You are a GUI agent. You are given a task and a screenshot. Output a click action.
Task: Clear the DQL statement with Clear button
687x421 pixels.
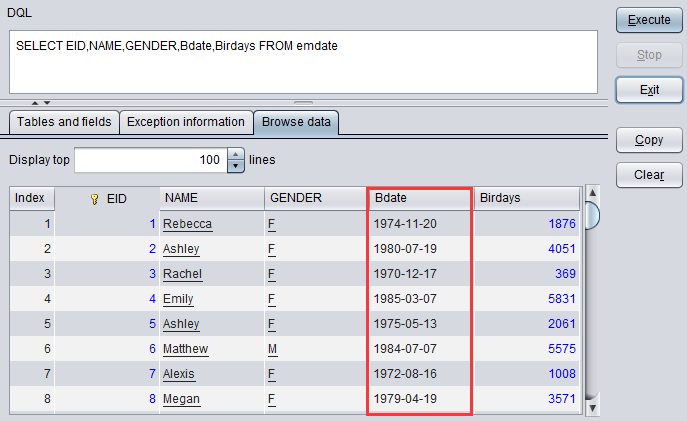click(649, 175)
